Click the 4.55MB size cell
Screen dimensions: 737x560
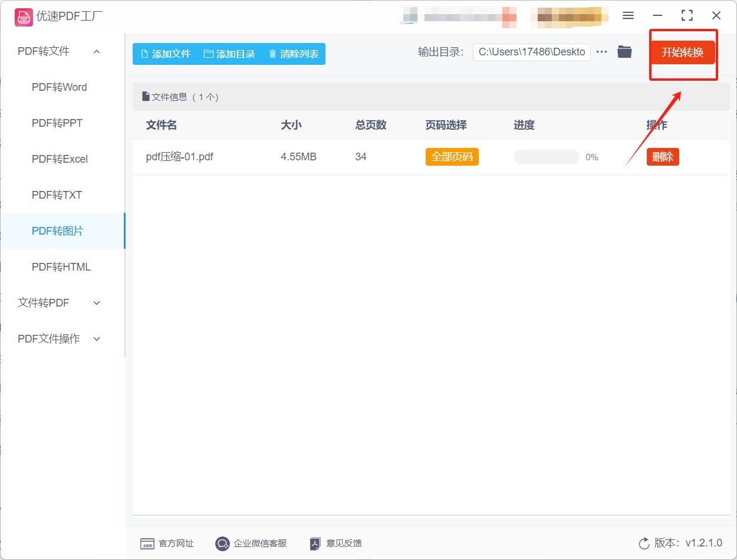click(x=298, y=157)
